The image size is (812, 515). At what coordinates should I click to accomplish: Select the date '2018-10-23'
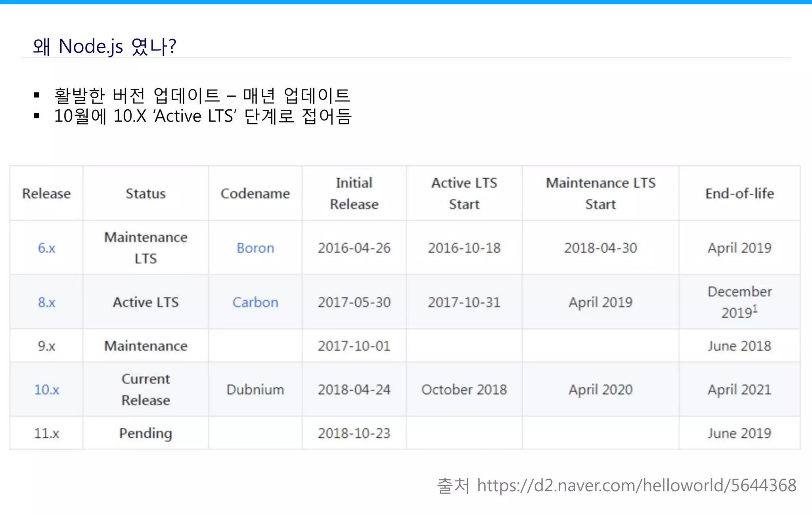(x=354, y=433)
